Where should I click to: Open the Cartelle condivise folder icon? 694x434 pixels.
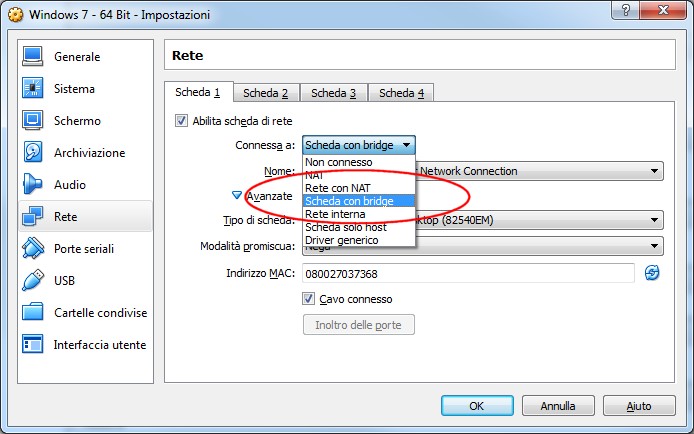(x=33, y=312)
